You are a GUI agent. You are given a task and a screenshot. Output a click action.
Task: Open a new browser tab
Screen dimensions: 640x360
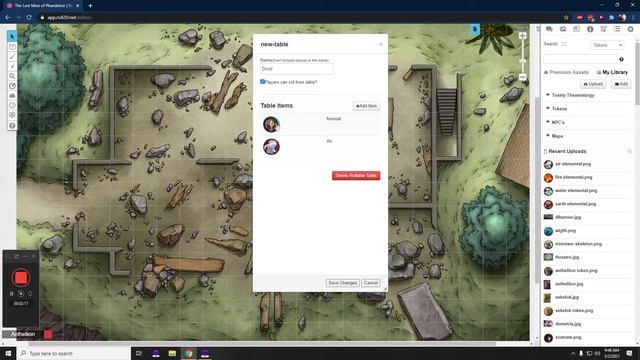pyautogui.click(x=90, y=6)
